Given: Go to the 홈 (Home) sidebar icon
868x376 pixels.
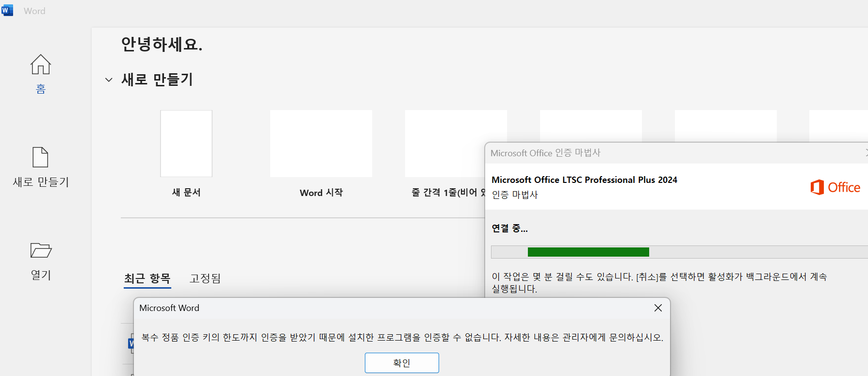Looking at the screenshot, I should coord(41,74).
